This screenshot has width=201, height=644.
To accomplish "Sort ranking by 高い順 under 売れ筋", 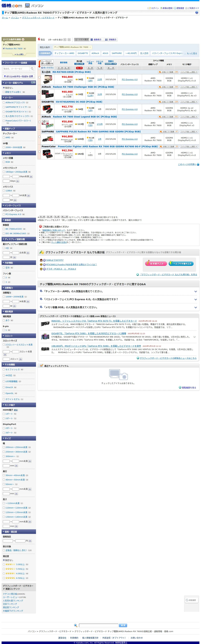I will tap(79, 68).
